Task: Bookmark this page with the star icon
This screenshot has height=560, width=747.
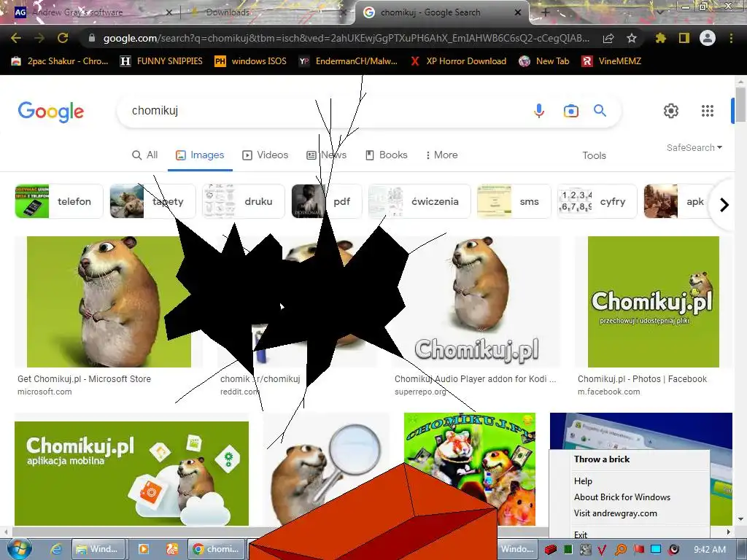Action: (632, 38)
